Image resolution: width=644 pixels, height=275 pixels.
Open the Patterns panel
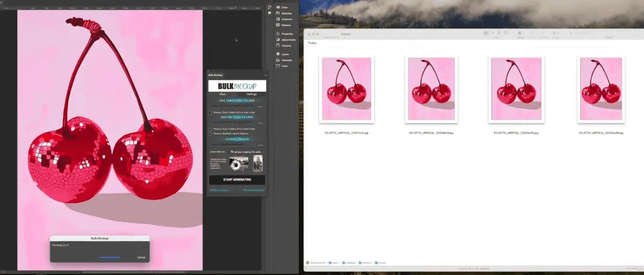click(286, 25)
